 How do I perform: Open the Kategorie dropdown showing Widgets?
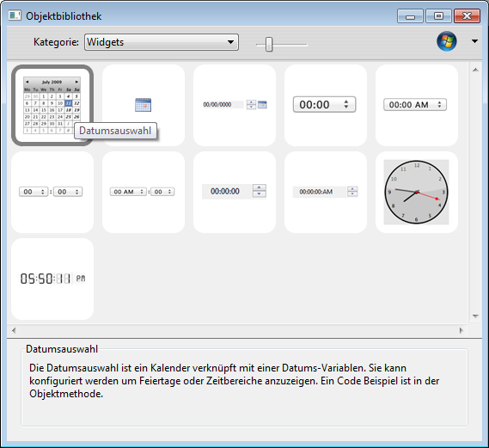pyautogui.click(x=162, y=42)
